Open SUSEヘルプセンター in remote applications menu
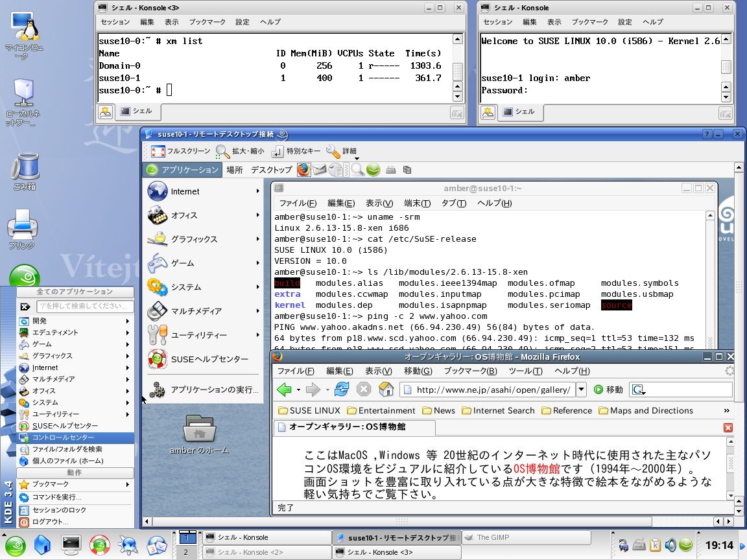Image resolution: width=747 pixels, height=560 pixels. tap(204, 359)
